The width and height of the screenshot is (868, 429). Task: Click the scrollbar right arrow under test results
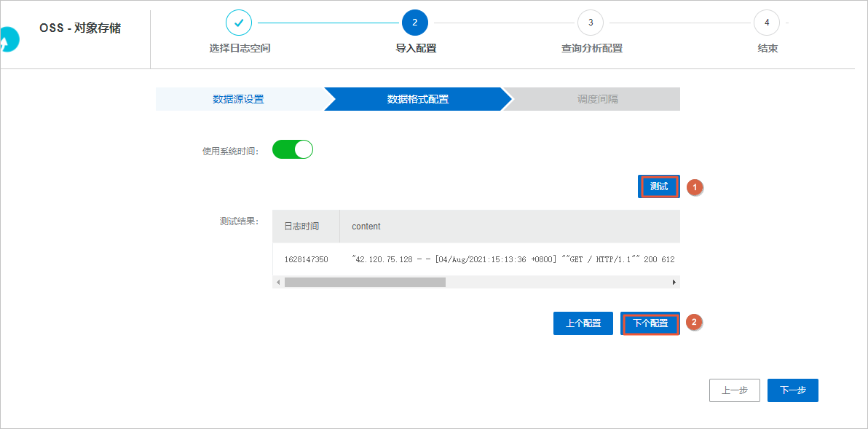[x=674, y=282]
